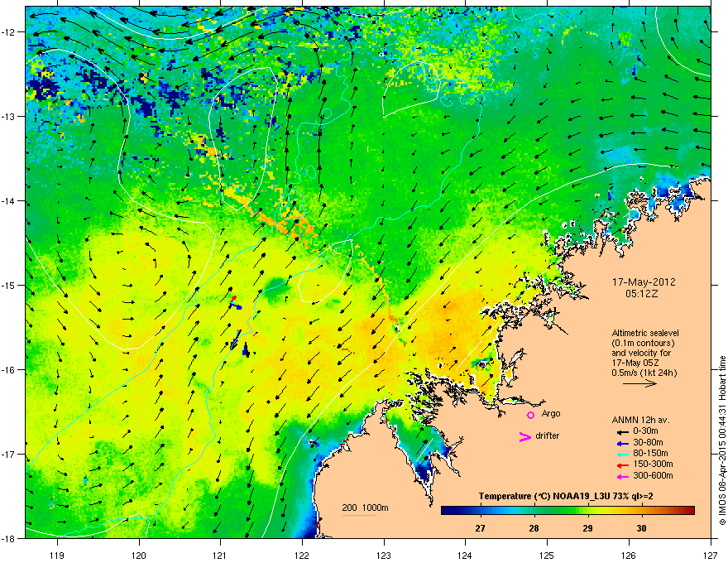This screenshot has height=563, width=728.
Task: Click the blue 30-80m arrow legend icon
Action: (622, 443)
